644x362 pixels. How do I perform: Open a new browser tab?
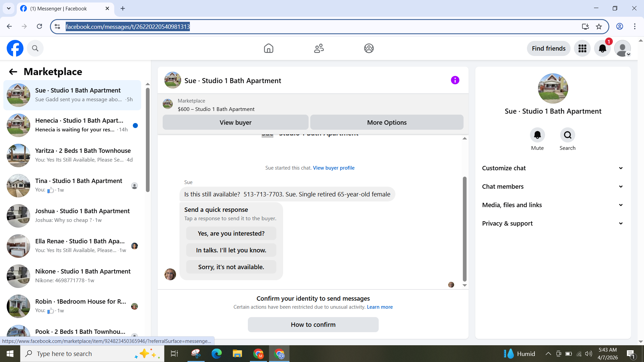[x=123, y=8]
